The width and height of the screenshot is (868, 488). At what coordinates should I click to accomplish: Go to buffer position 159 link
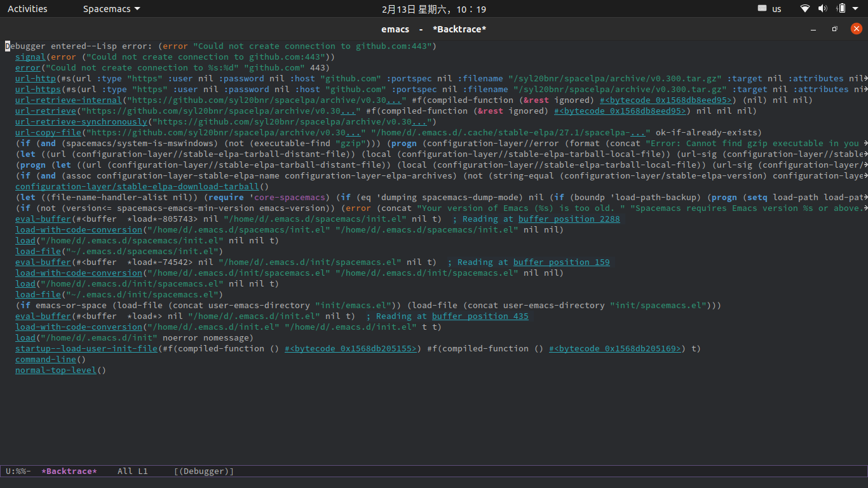click(562, 262)
